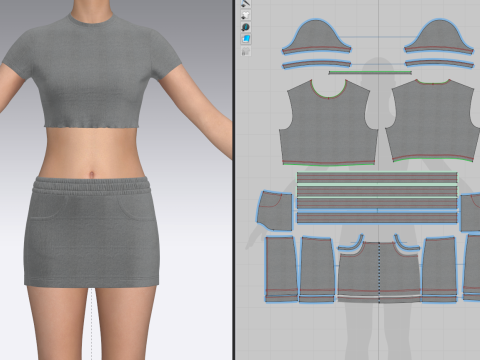This screenshot has width=480, height=360.
Task: Click the blue fabric swatch toolbar icon
Action: [246, 39]
